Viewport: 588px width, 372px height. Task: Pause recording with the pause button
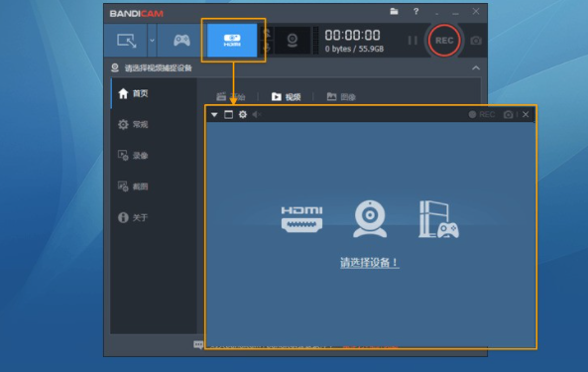(412, 41)
